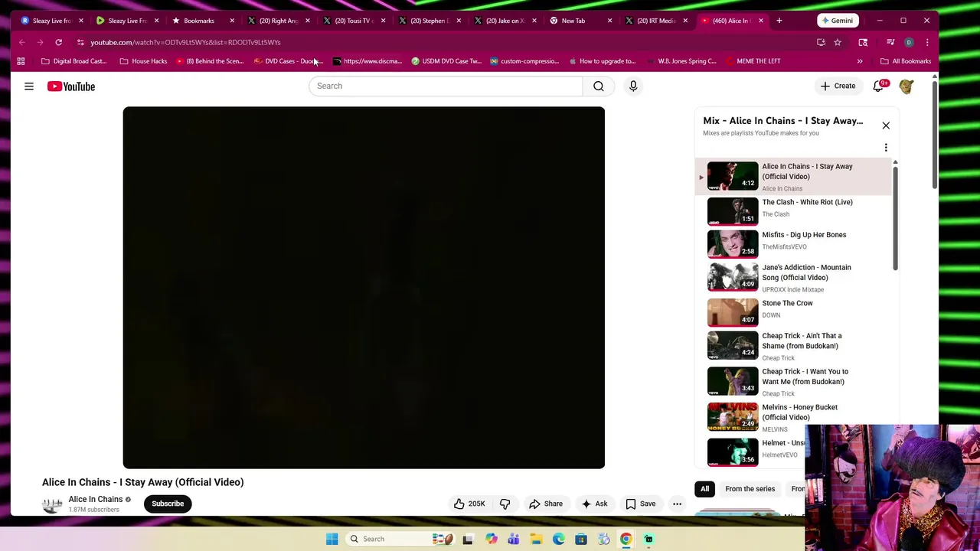Open the House Hacks bookmarks folder

pos(143,61)
